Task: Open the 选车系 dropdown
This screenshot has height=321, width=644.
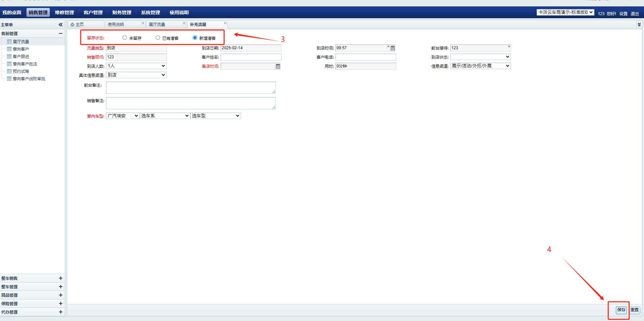Action: 165,116
